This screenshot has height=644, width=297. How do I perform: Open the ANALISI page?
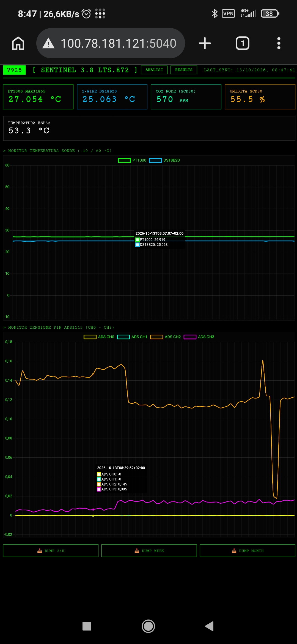(x=154, y=70)
